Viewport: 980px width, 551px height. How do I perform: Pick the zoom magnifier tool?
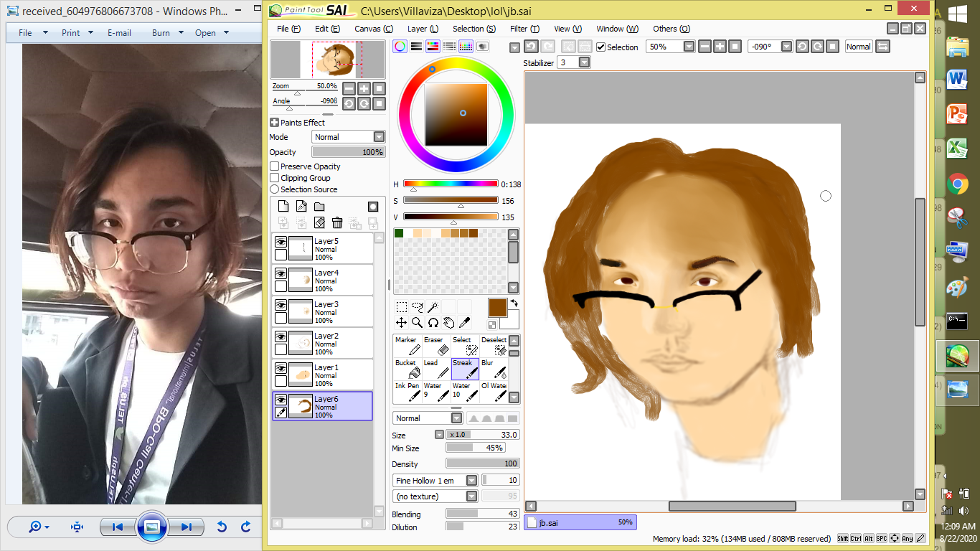click(x=418, y=323)
